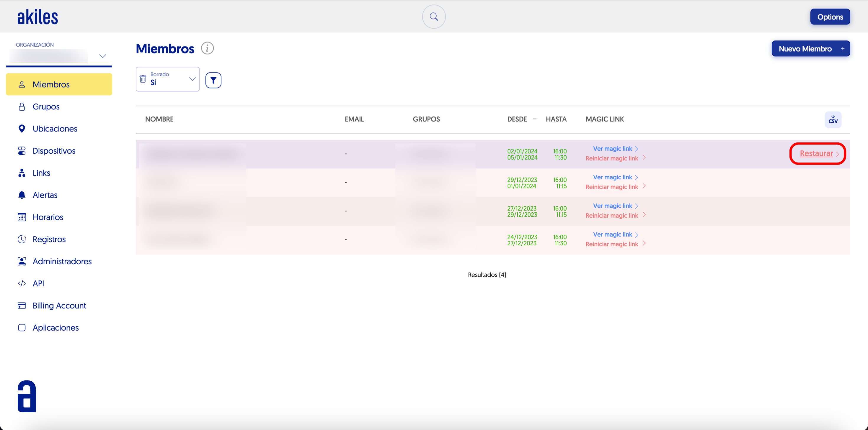Click Nuevo Miembro button

810,49
